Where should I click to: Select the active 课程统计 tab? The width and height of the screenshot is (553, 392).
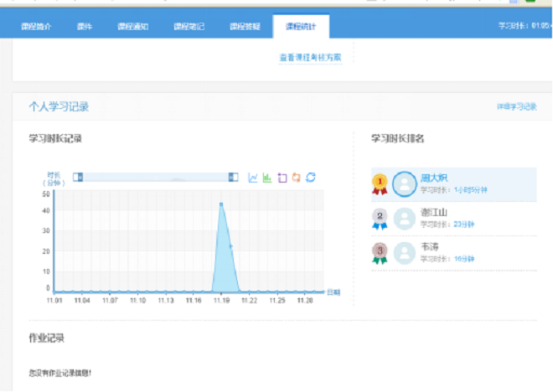pos(301,26)
